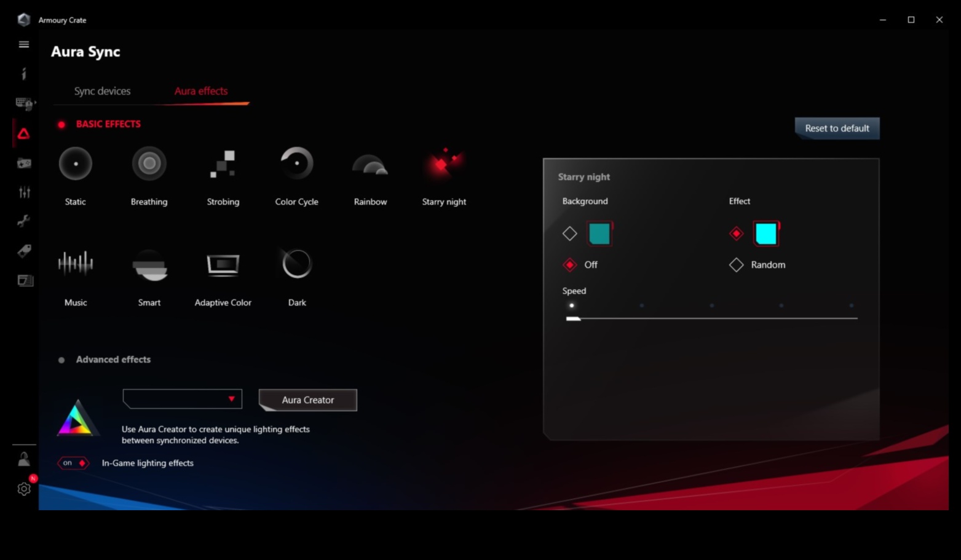This screenshot has width=961, height=560.
Task: Open the Advanced effects dropdown
Action: (182, 398)
